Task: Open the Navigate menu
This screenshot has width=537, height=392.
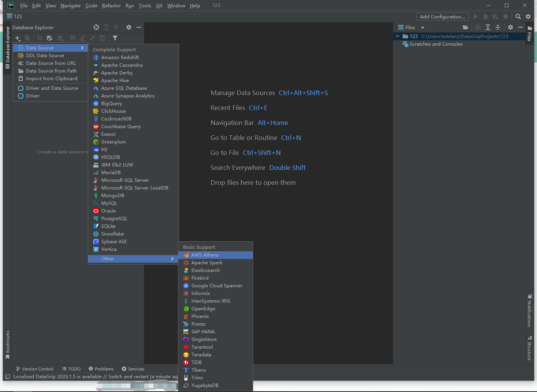Action: pyautogui.click(x=71, y=5)
